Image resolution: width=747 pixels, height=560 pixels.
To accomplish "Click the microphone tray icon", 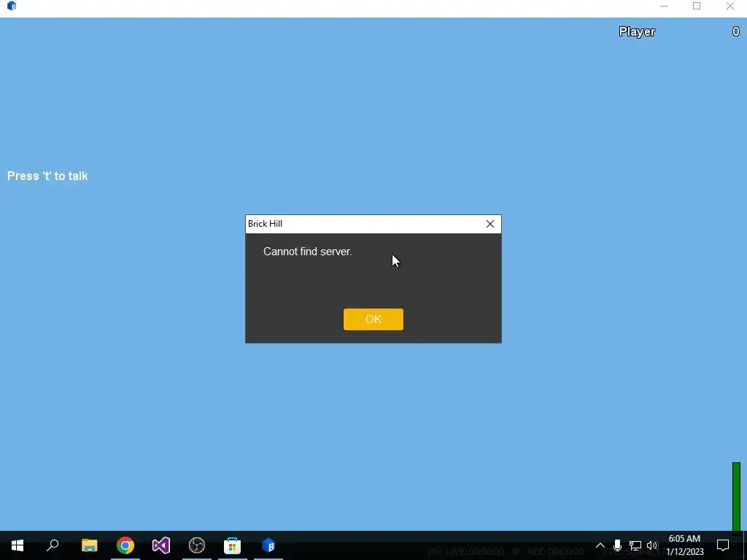I will pyautogui.click(x=617, y=545).
